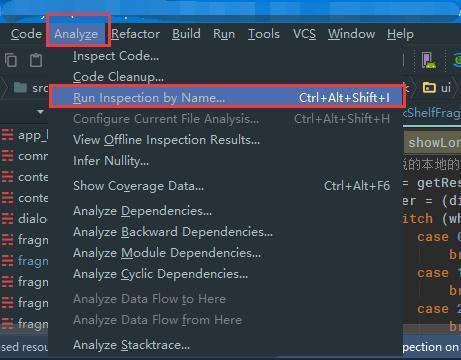Screen dimensions: 461x360
Task: Open the ShelfFrag editor tab
Action: pos(432,113)
